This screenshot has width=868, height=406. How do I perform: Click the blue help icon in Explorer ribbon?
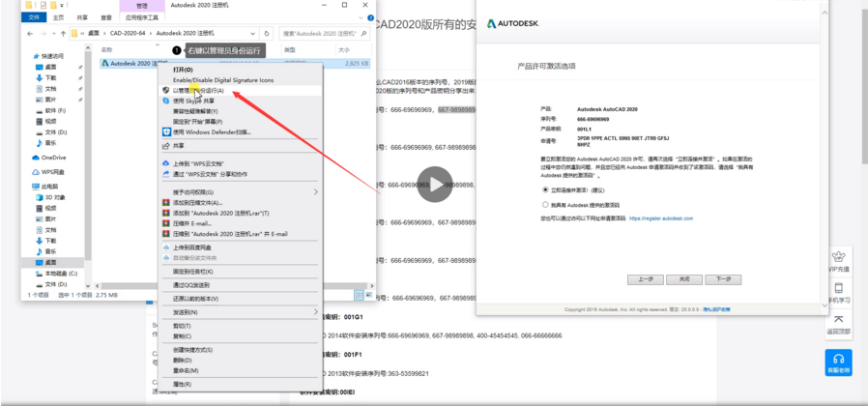pyautogui.click(x=370, y=17)
